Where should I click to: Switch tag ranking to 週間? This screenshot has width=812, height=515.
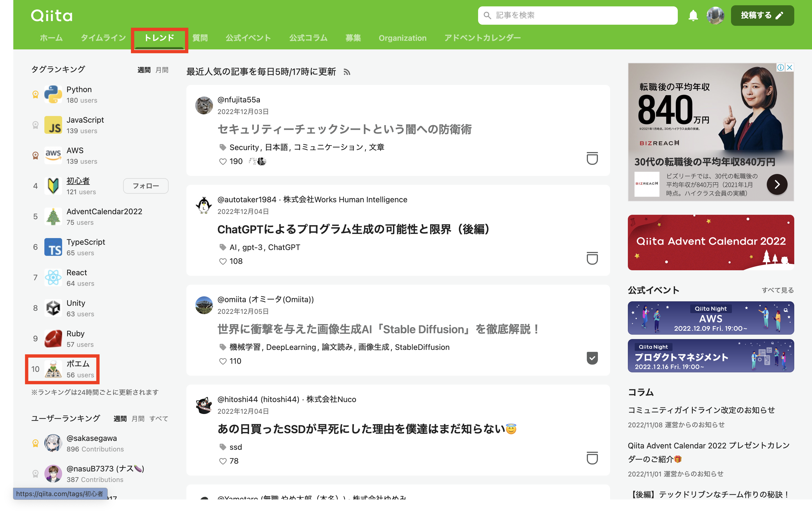coord(144,70)
